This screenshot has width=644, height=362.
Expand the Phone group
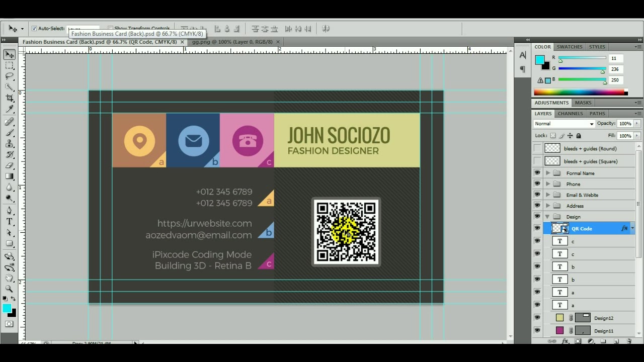(x=548, y=184)
